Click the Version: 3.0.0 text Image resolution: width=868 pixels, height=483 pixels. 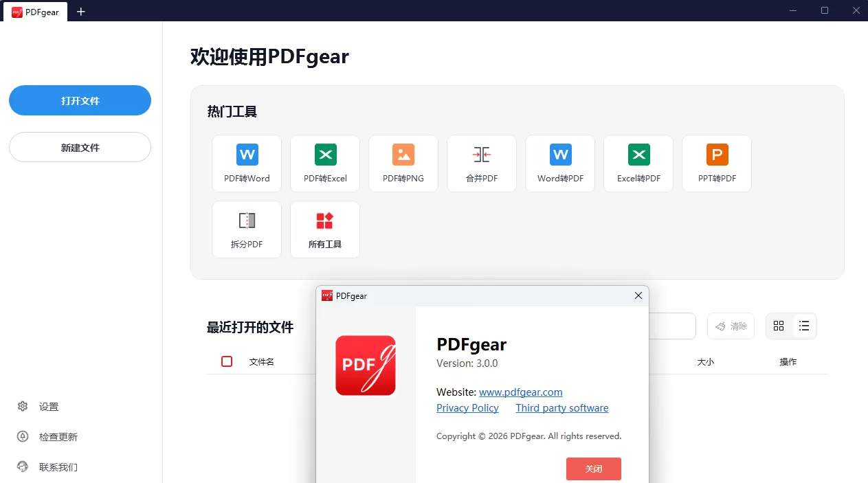[467, 363]
